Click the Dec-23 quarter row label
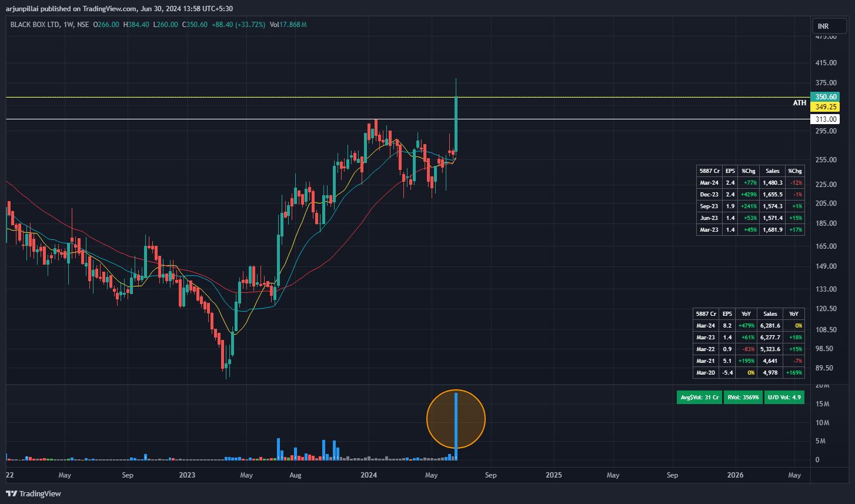Viewport: 855px width, 504px height. point(709,195)
